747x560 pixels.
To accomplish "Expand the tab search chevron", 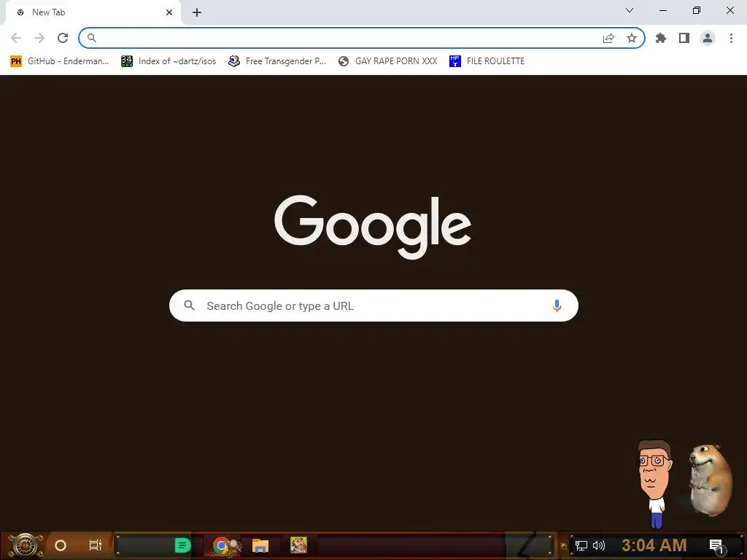I will (x=630, y=10).
